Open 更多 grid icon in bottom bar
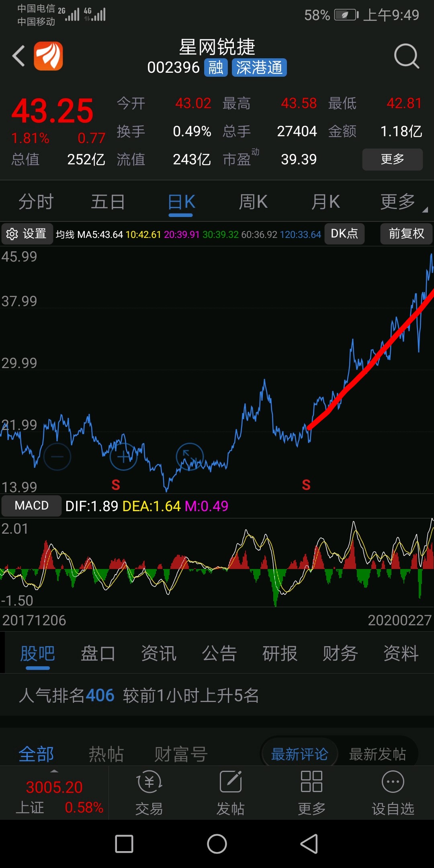Viewport: 434px width, 868px height. point(311,792)
